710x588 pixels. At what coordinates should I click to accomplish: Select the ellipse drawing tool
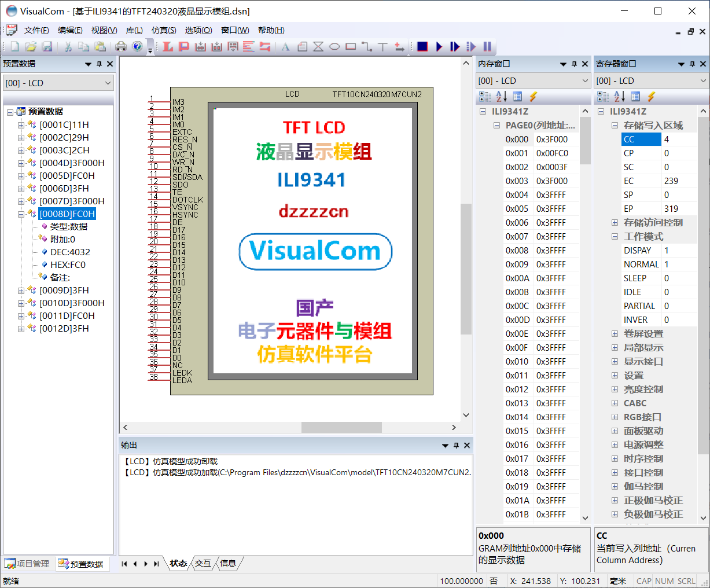[334, 47]
